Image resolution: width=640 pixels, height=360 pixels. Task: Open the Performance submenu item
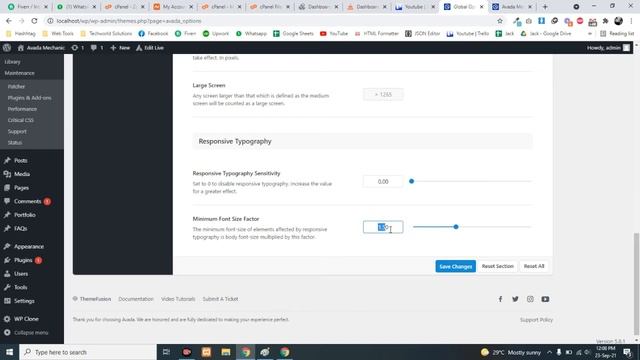(x=22, y=109)
